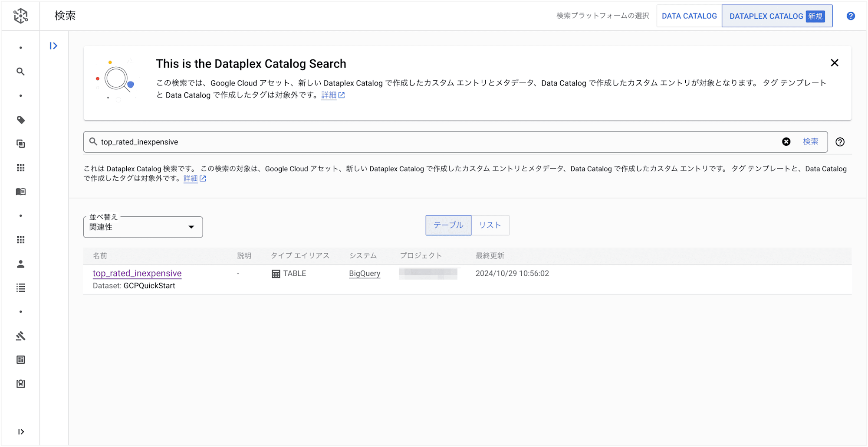Expand the navigation menu at sidebar bottom
The height and width of the screenshot is (447, 868).
click(x=21, y=432)
